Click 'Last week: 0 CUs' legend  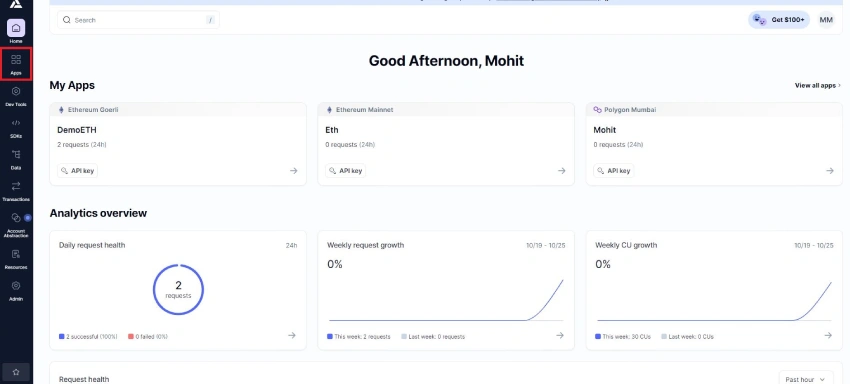687,337
